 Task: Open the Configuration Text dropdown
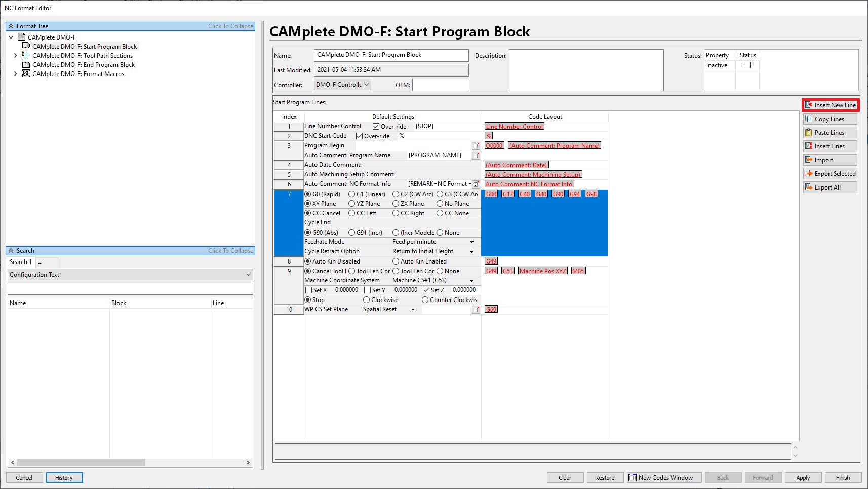point(130,275)
